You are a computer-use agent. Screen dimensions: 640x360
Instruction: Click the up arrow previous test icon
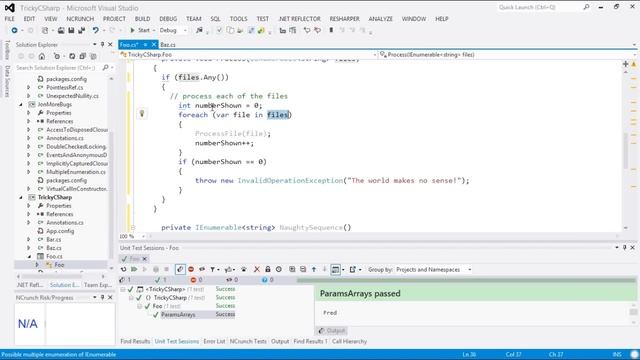point(314,269)
